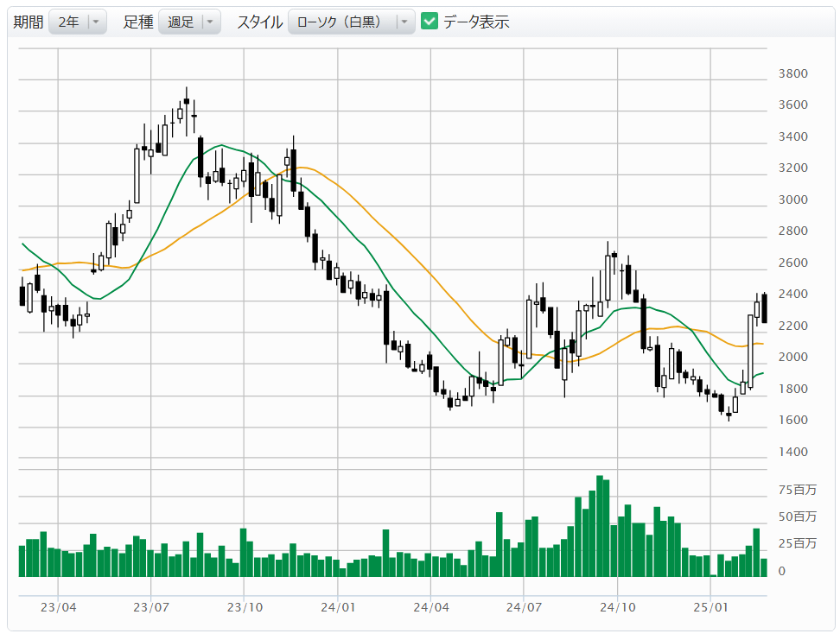Open the 期間 dropdown showing 2年

(x=78, y=22)
